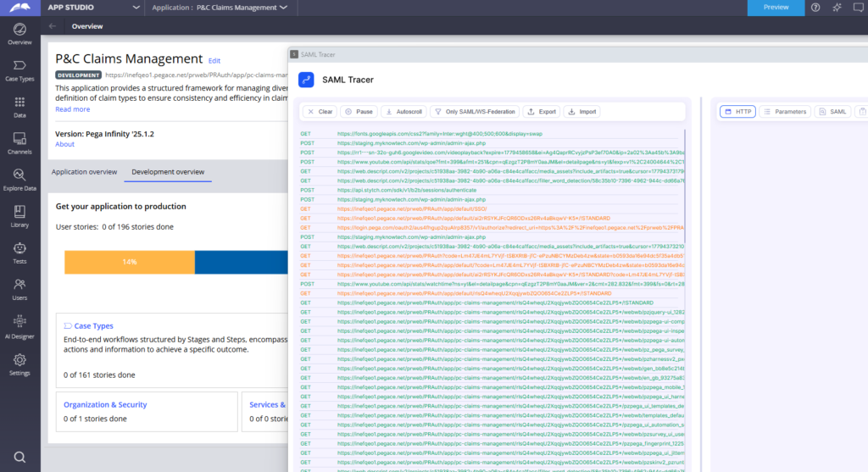The image size is (868, 472).
Task: Click the blue SAML Tracer logo icon
Action: (x=306, y=80)
